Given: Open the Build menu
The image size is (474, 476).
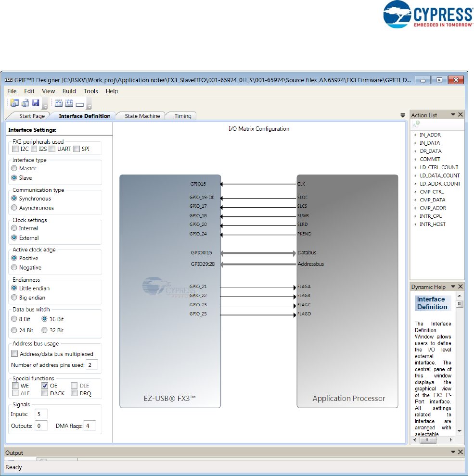Looking at the screenshot, I should pos(69,91).
